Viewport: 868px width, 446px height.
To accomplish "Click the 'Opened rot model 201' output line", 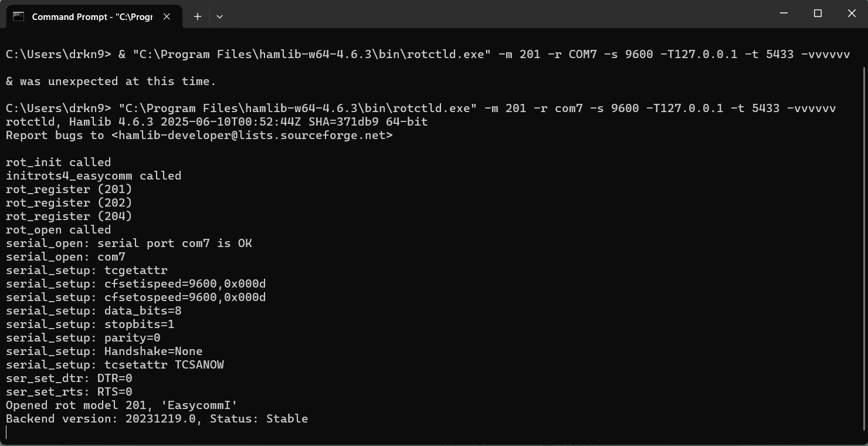I will click(x=121, y=405).
